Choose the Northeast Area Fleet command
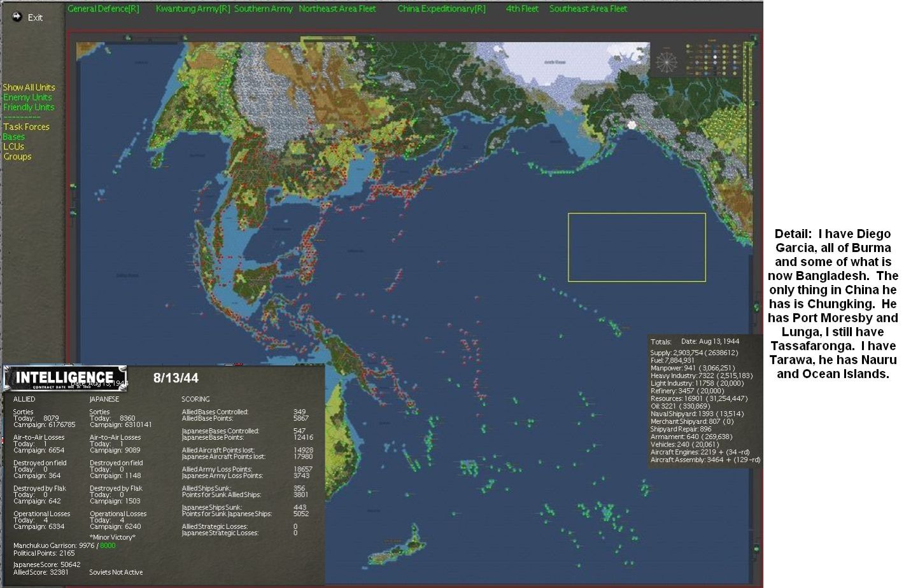Screen dimensions: 904x588 pyautogui.click(x=337, y=9)
